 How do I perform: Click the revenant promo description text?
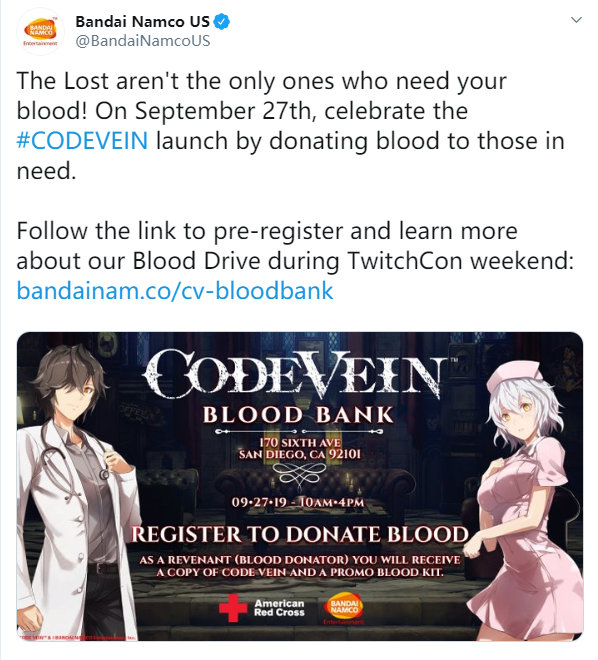[x=300, y=566]
